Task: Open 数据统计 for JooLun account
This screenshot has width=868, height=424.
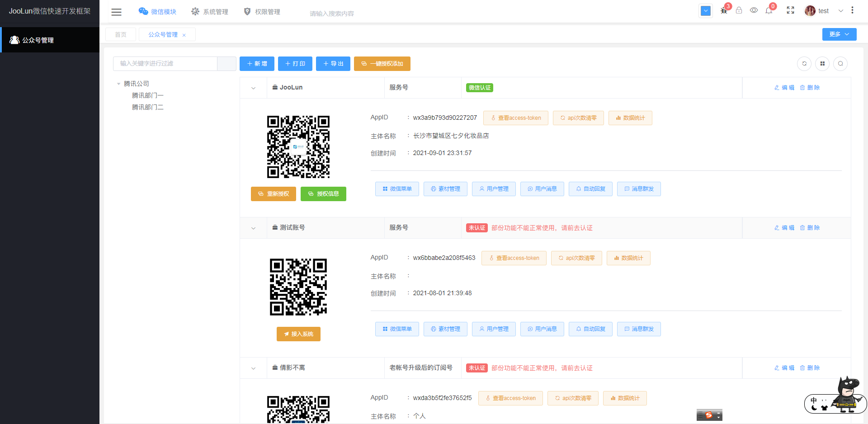Action: click(630, 118)
